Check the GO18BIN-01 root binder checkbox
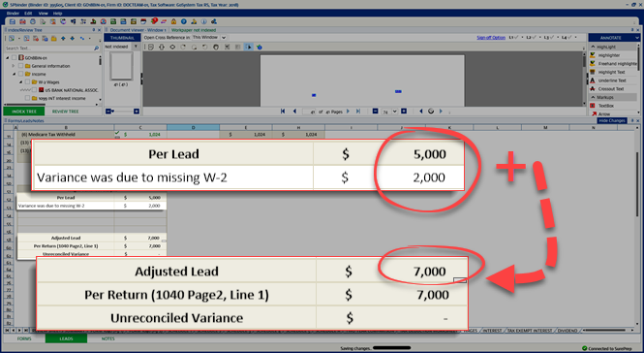Image resolution: width=644 pixels, height=353 pixels. coord(15,57)
